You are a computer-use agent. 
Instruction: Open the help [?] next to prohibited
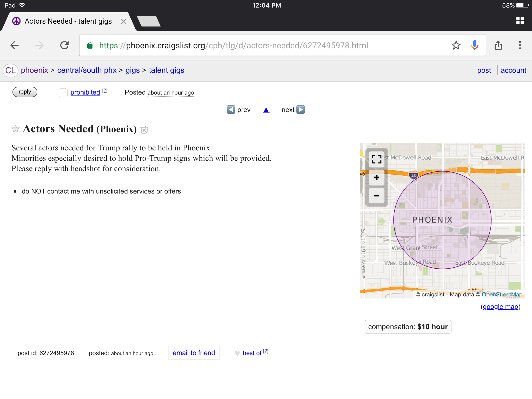(105, 91)
